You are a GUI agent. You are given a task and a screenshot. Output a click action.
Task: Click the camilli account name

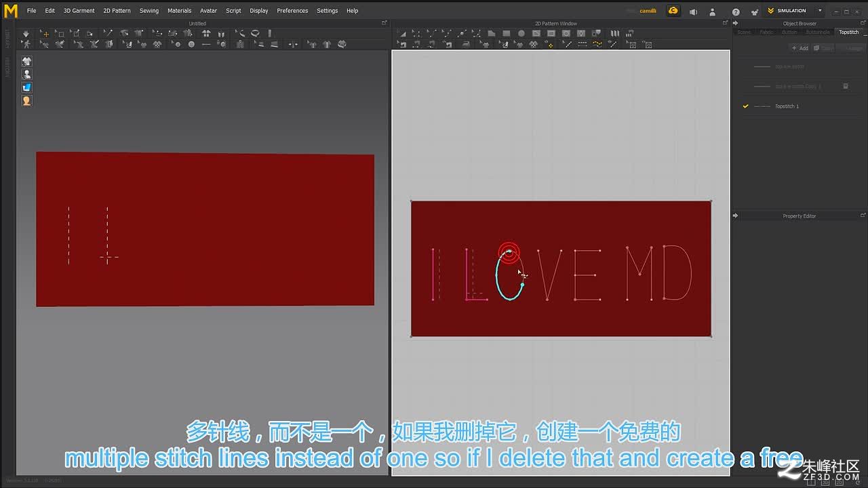(648, 11)
